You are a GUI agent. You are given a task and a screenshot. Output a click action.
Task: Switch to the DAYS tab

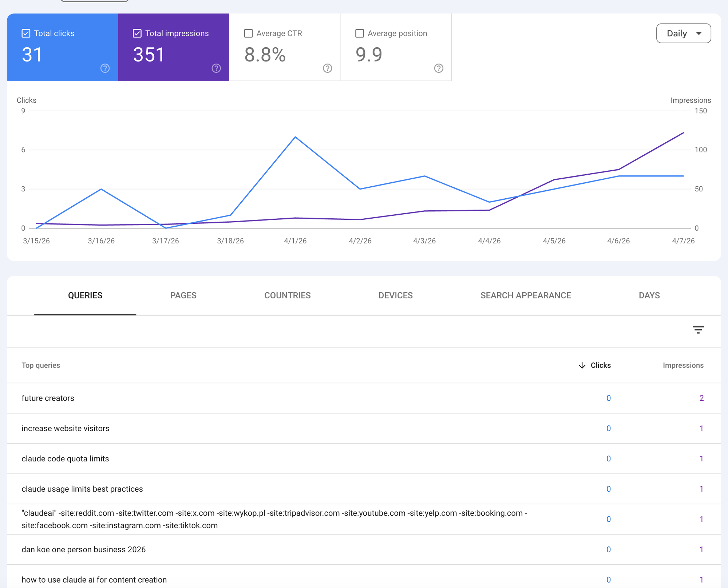point(649,295)
